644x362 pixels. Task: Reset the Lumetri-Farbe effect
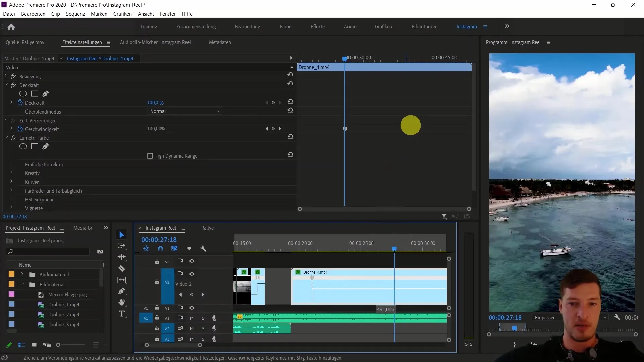[x=290, y=137]
